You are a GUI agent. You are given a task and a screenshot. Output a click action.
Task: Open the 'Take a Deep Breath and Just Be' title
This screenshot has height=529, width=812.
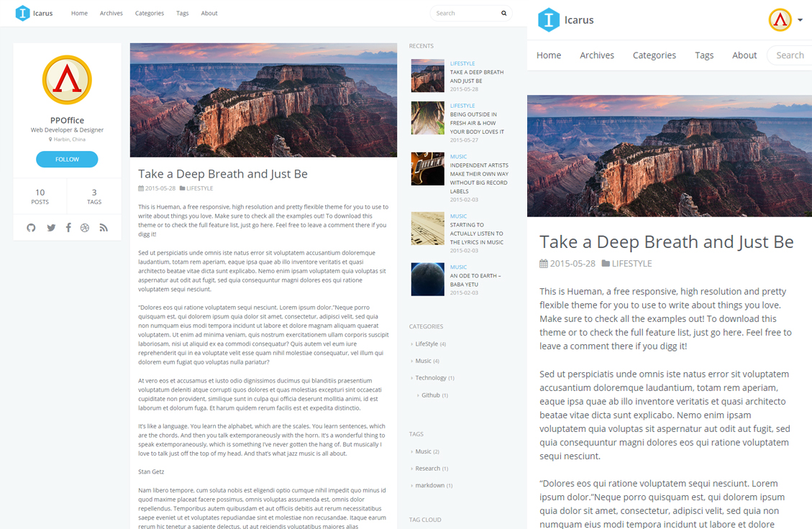222,174
